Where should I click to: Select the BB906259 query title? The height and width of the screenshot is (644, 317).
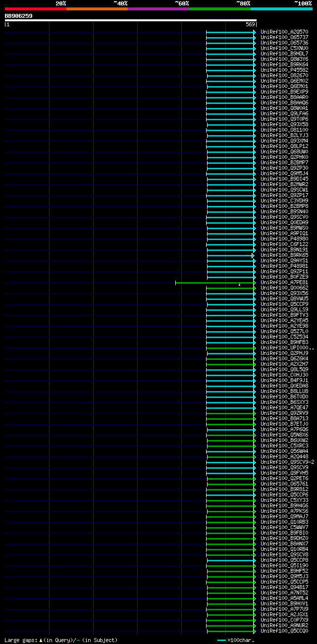(19, 16)
